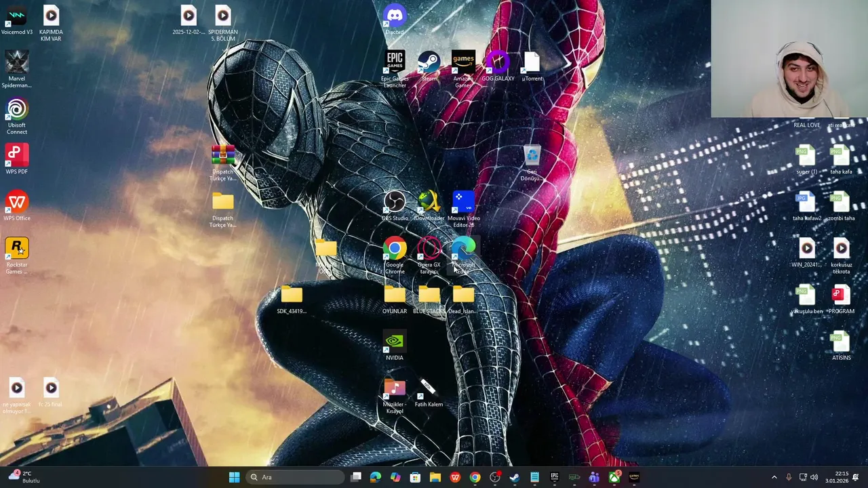Select the super (1) PNG file
Image resolution: width=868 pixels, height=488 pixels.
(x=806, y=160)
